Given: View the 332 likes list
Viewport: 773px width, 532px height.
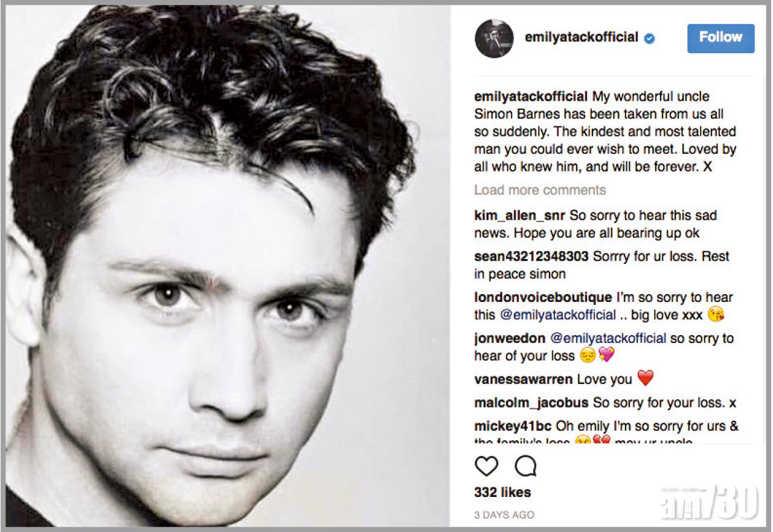Looking at the screenshot, I should coord(502,492).
